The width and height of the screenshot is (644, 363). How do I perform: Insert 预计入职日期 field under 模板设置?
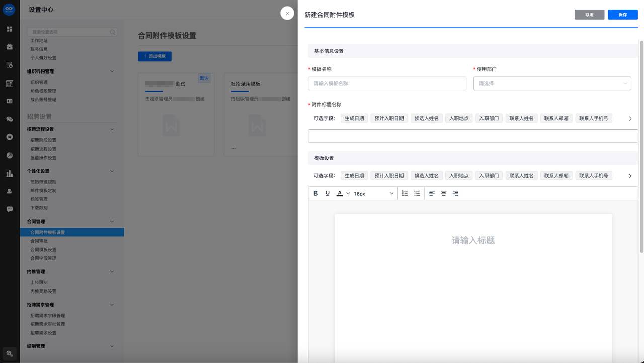tap(389, 176)
